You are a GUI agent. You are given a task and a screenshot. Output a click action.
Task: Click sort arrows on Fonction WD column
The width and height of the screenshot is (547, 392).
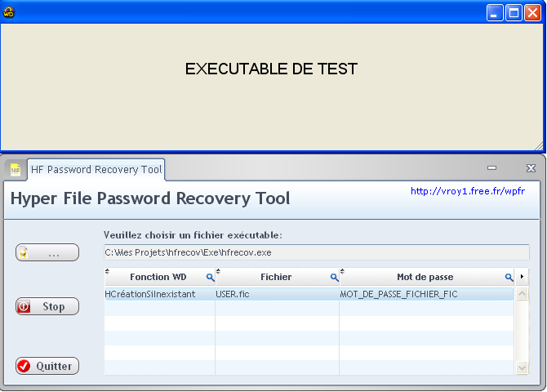pyautogui.click(x=107, y=271)
